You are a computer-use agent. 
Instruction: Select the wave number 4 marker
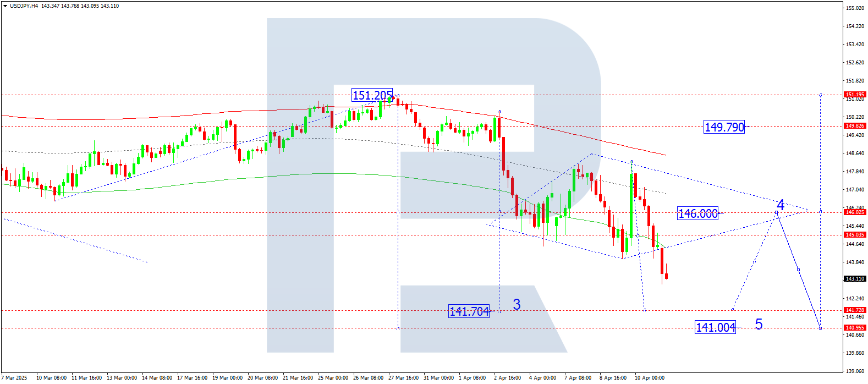780,206
